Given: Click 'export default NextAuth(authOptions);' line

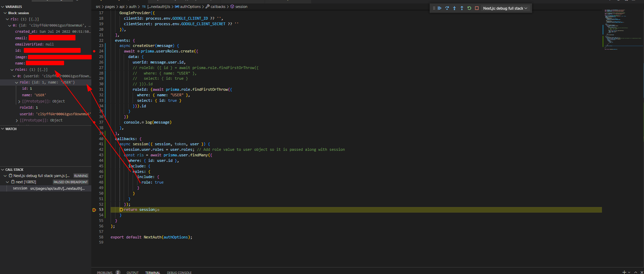Looking at the screenshot, I should click(x=151, y=237).
